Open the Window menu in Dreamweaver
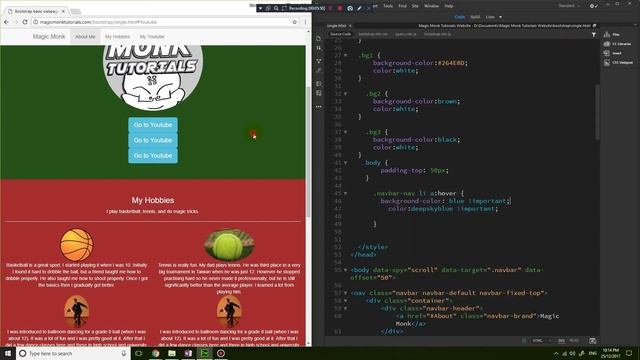The image size is (640, 360). 431,6
